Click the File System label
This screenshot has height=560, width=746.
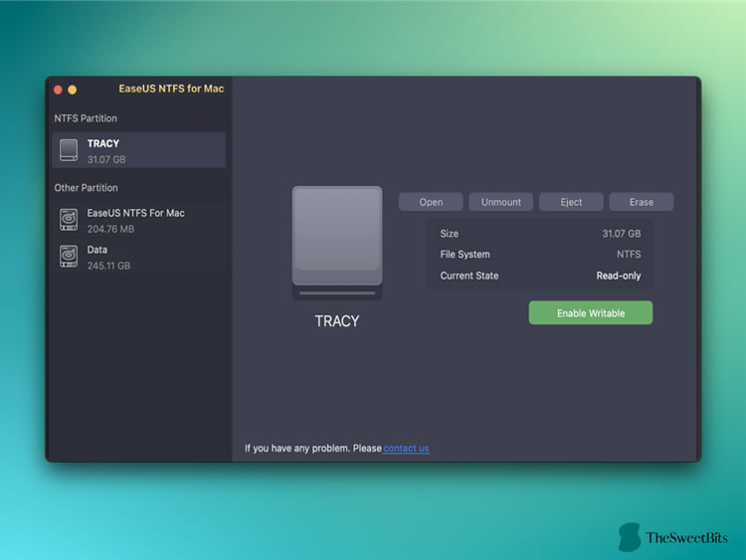click(465, 254)
